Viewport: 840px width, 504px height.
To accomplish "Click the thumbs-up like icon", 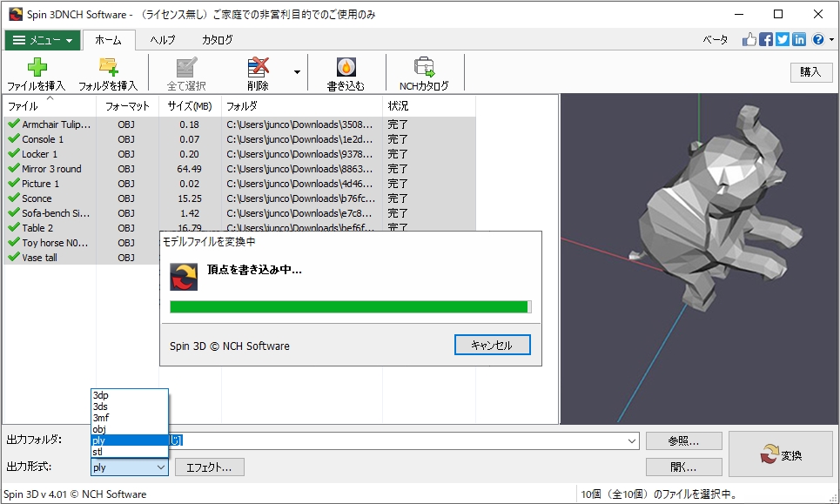I will pos(749,39).
